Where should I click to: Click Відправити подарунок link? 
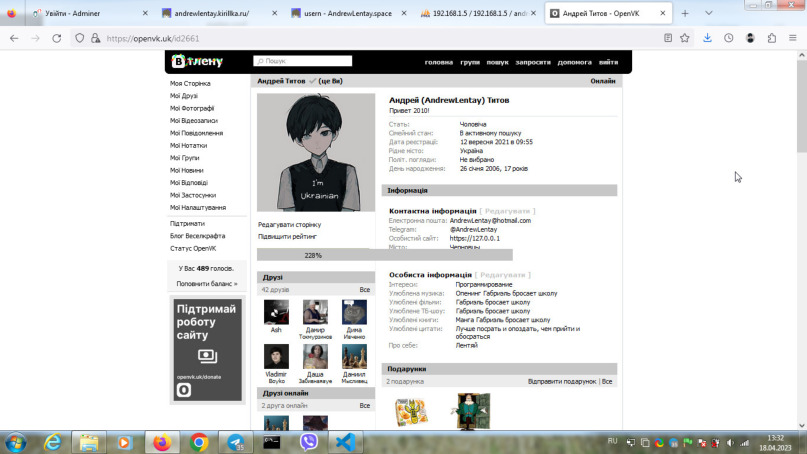562,381
